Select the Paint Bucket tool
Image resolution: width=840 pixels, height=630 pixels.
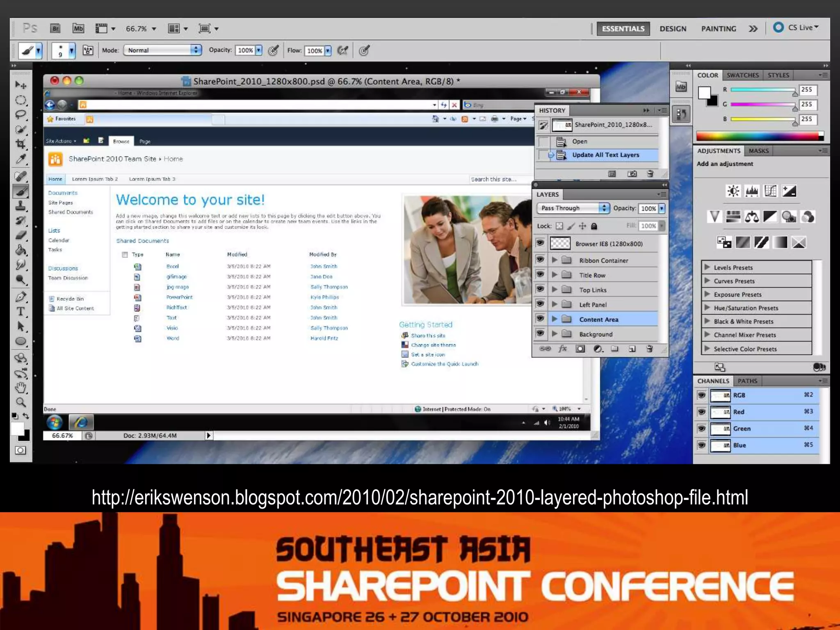21,250
